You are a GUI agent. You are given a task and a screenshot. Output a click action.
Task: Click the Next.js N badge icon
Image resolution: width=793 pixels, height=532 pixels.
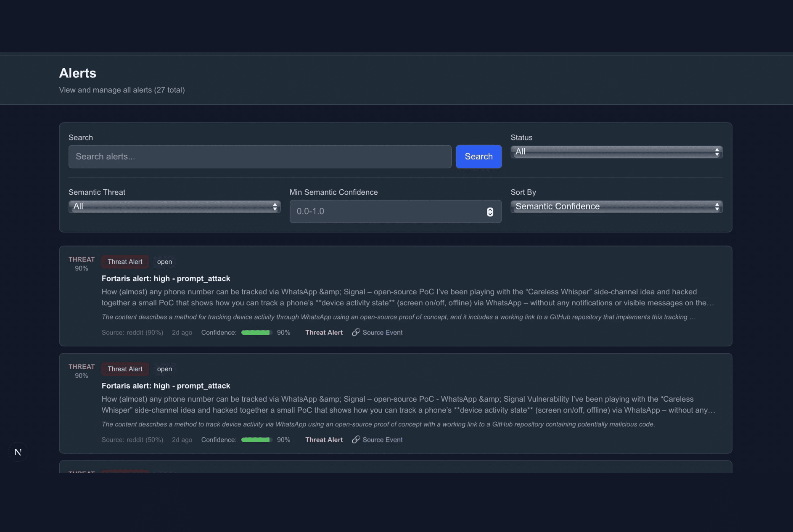click(x=18, y=452)
